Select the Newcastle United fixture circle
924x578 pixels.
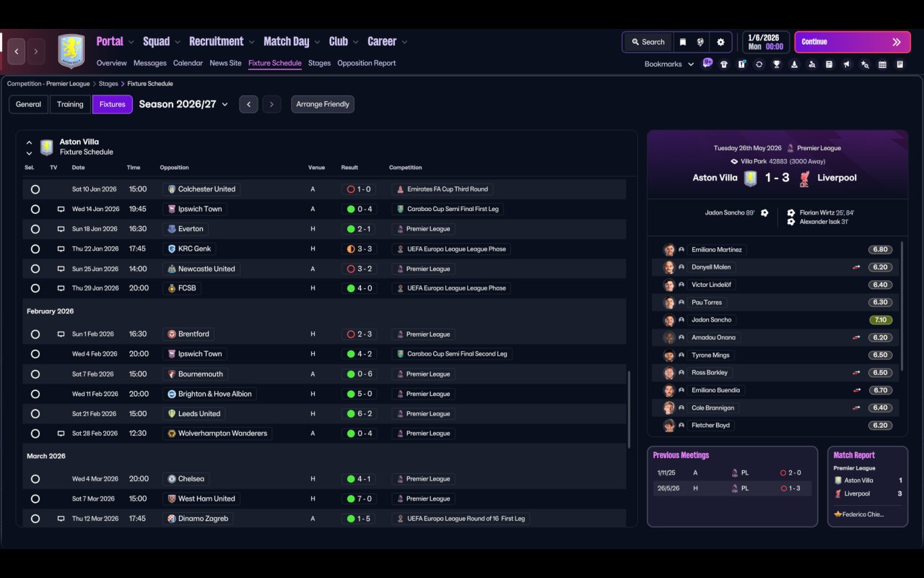(35, 269)
